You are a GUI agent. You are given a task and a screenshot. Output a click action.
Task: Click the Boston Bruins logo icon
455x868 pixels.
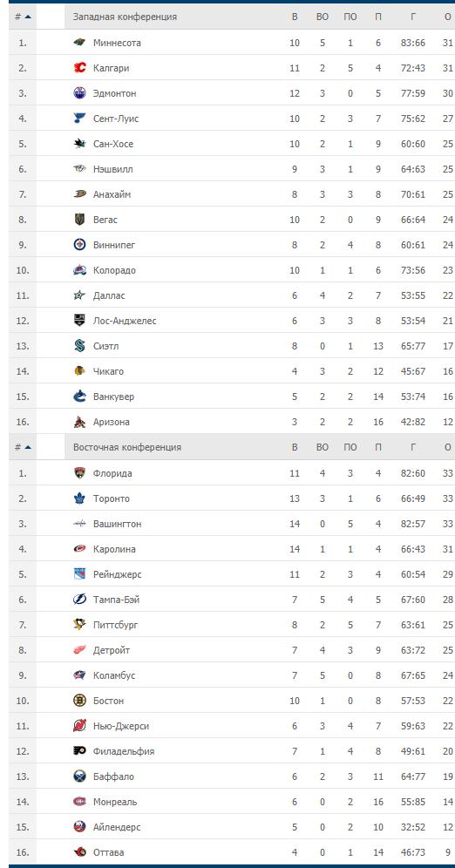pyautogui.click(x=79, y=701)
